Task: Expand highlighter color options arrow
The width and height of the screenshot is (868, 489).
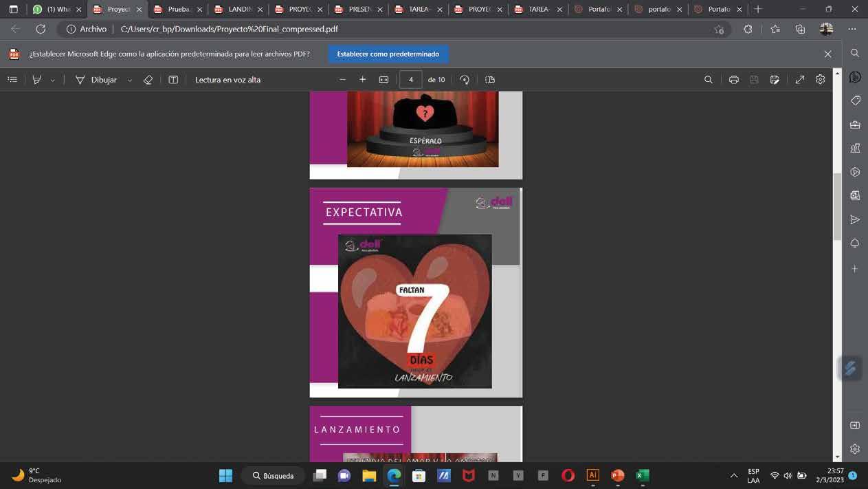Action: click(x=52, y=80)
